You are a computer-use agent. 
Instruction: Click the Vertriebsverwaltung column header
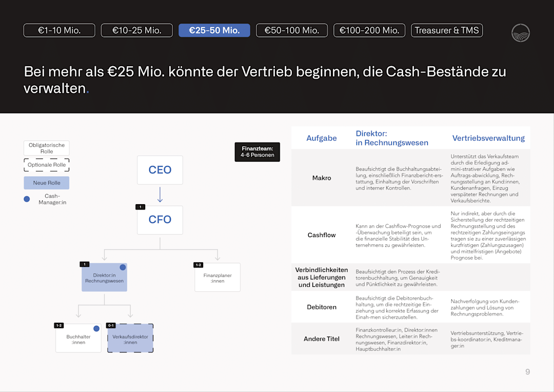[x=489, y=138]
